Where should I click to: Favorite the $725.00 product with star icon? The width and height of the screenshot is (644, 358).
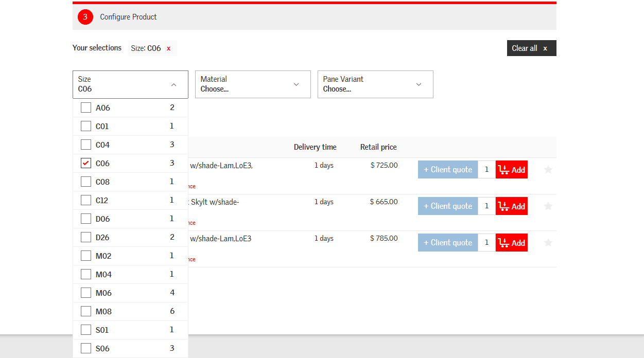pos(548,169)
